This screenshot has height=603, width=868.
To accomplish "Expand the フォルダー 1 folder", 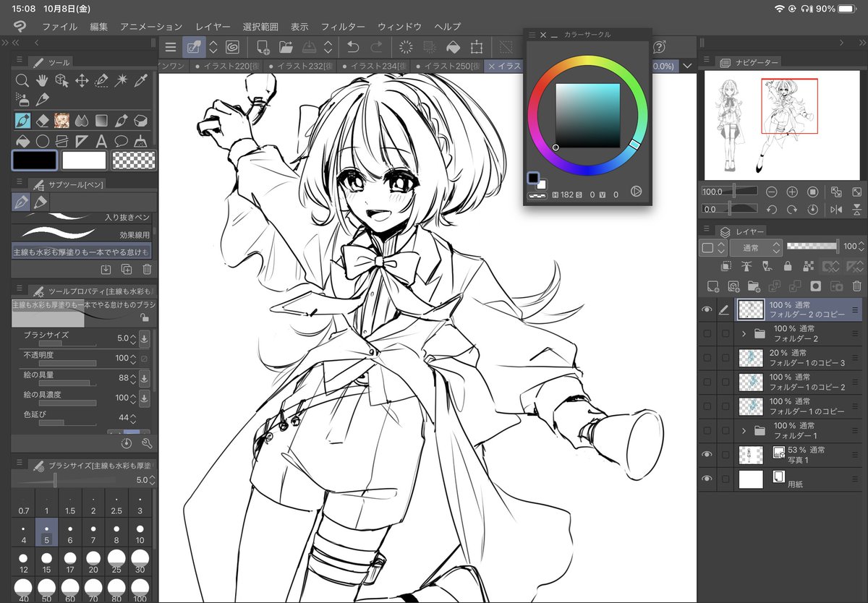I will (744, 431).
